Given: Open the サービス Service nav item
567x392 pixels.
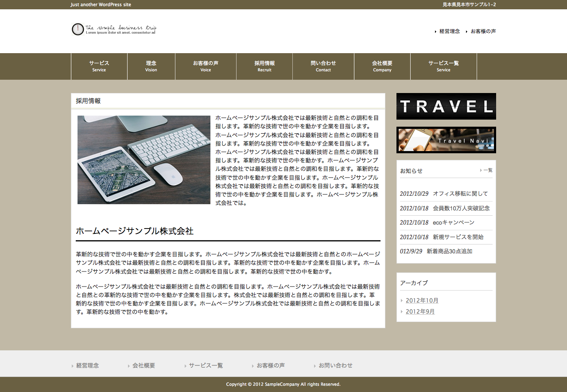Looking at the screenshot, I should tap(99, 66).
